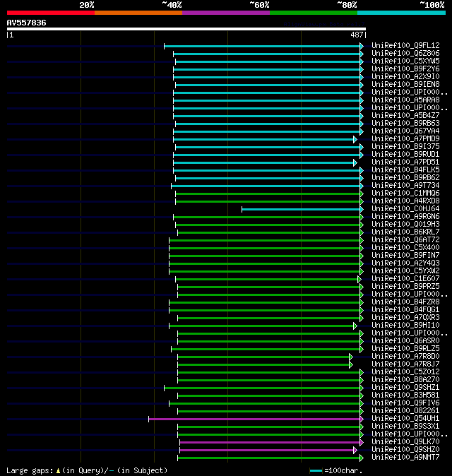Click the UniRef100_B9RUD1 hit label

click(x=405, y=154)
